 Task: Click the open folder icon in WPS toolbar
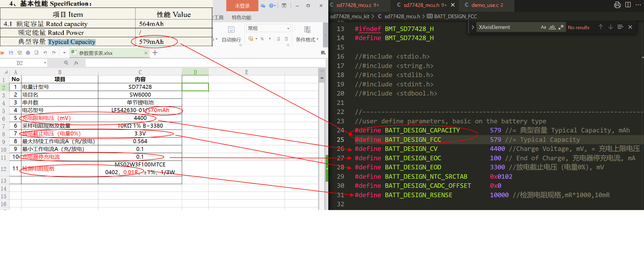2,53
